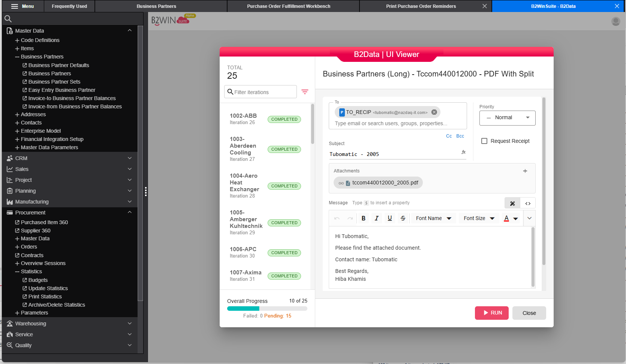The height and width of the screenshot is (364, 626).
Task: Select iteration 1006-APC in the list
Action: click(x=265, y=252)
